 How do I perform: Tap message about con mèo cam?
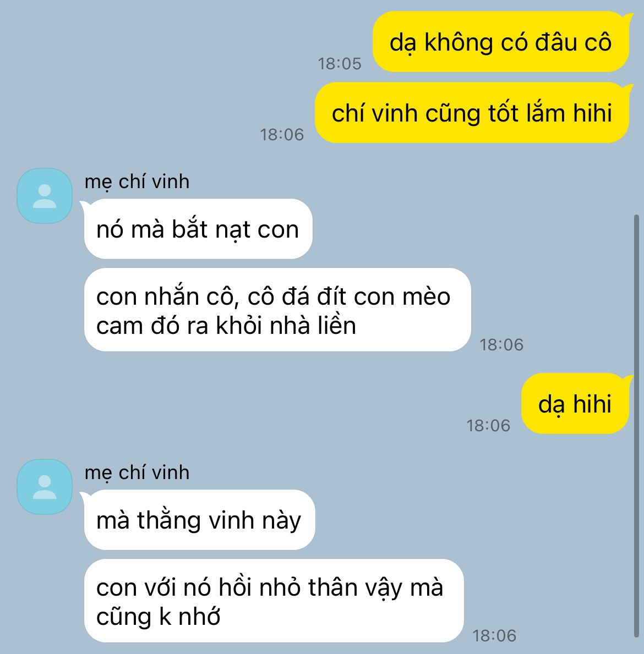277,310
